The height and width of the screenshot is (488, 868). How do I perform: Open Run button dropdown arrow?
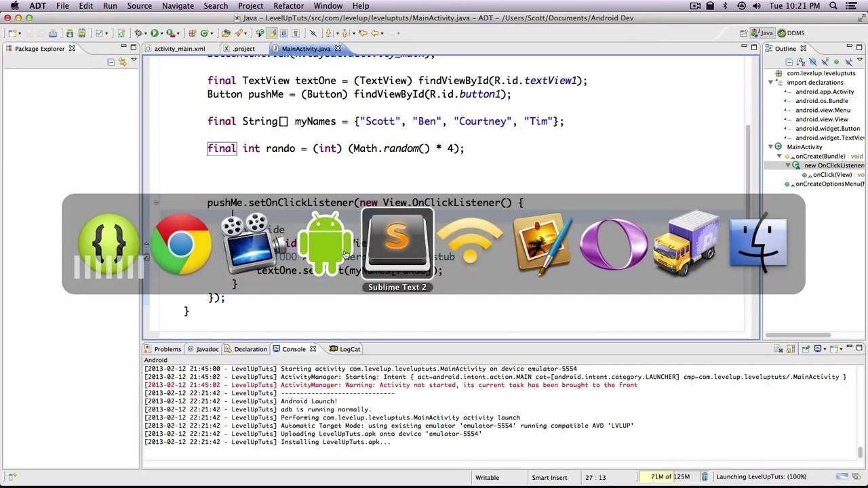pyautogui.click(x=162, y=33)
